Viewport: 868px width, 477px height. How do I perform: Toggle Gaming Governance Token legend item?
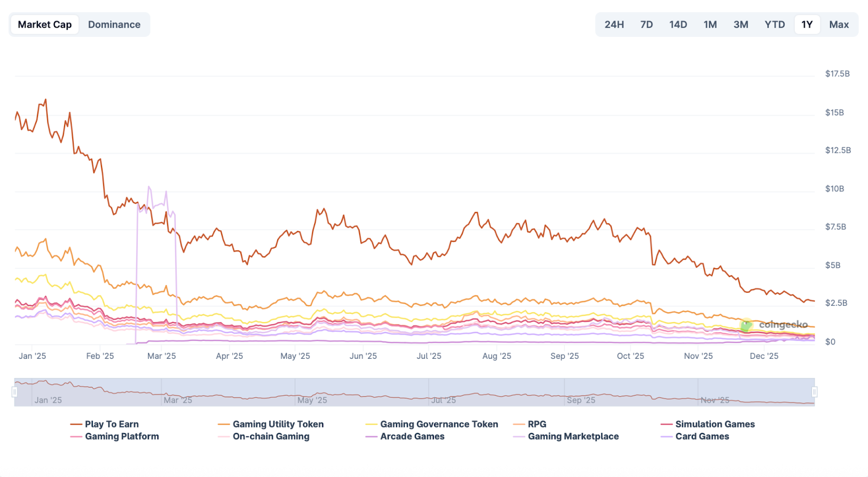tap(438, 424)
